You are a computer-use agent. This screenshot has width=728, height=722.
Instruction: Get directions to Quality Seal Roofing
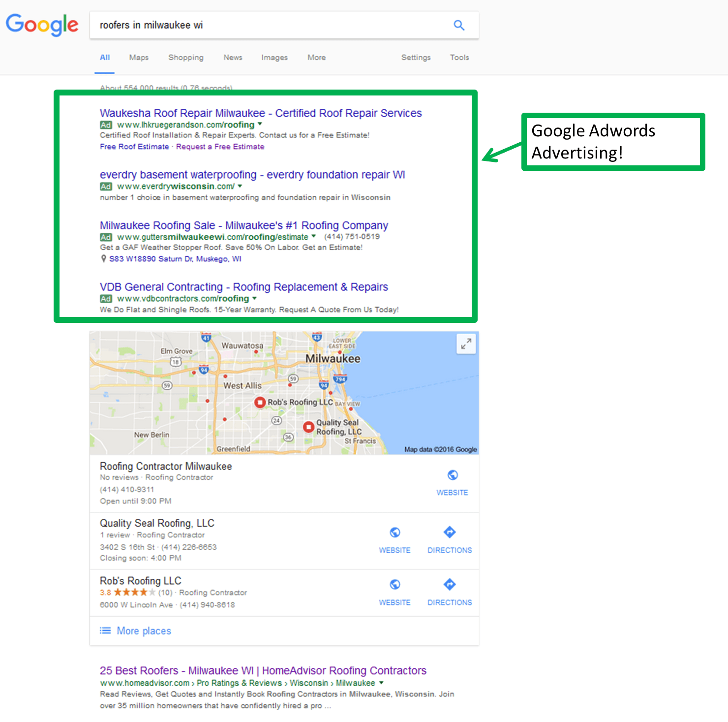(449, 533)
